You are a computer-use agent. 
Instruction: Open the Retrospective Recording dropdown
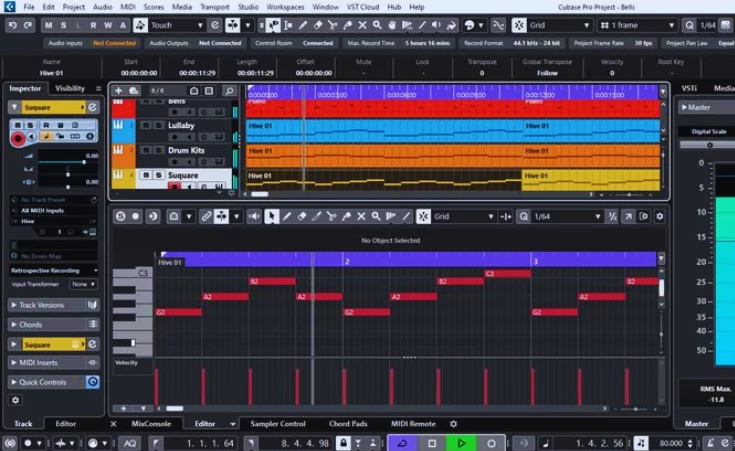(54, 271)
